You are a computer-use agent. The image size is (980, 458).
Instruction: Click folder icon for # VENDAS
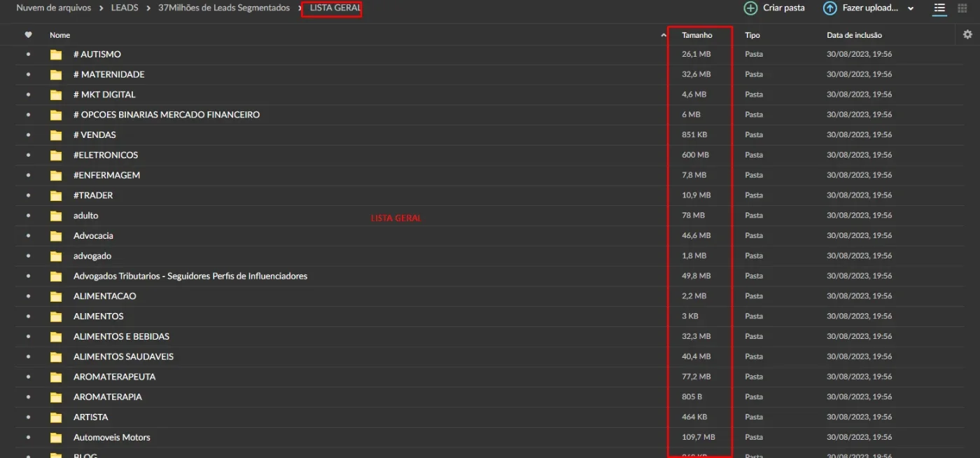coord(56,135)
